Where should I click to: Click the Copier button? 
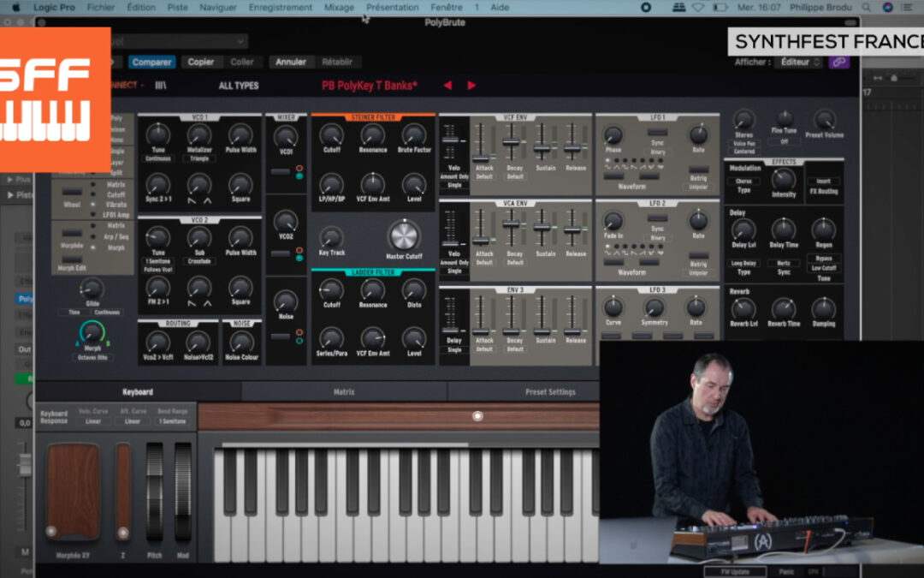click(x=200, y=62)
